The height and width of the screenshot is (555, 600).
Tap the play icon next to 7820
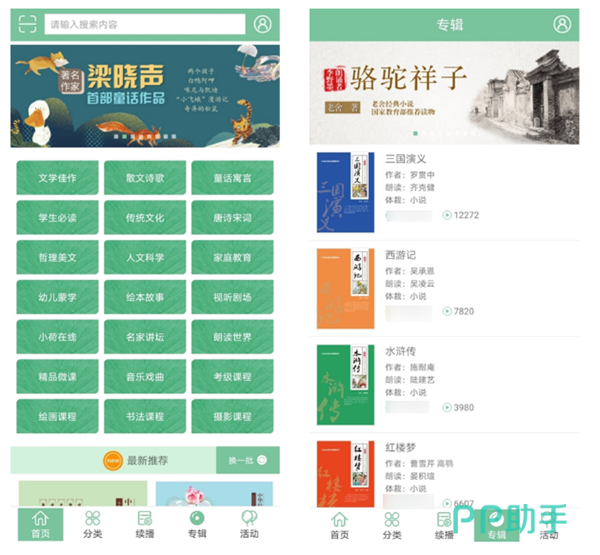pos(446,312)
